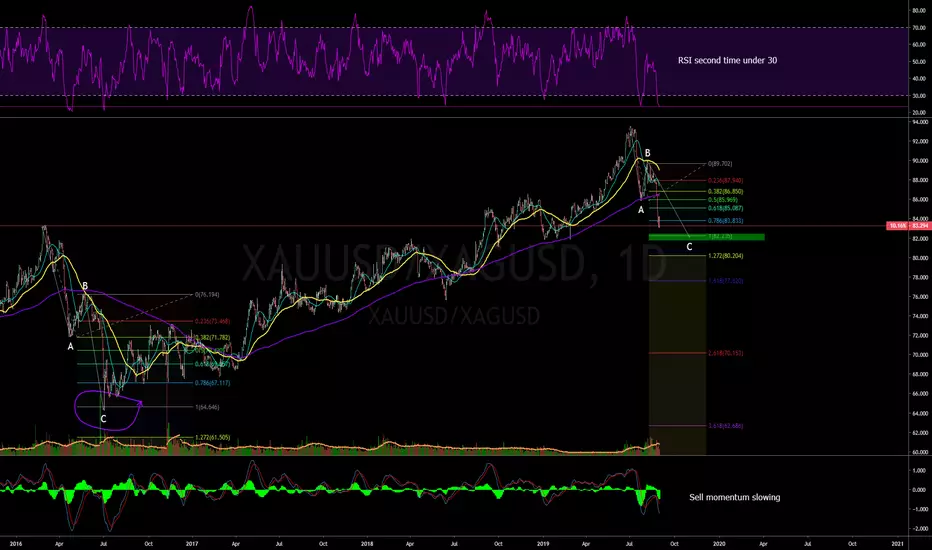Click the Fibonacci label 0.382(86.850)
The width and height of the screenshot is (932, 550).
(x=725, y=191)
